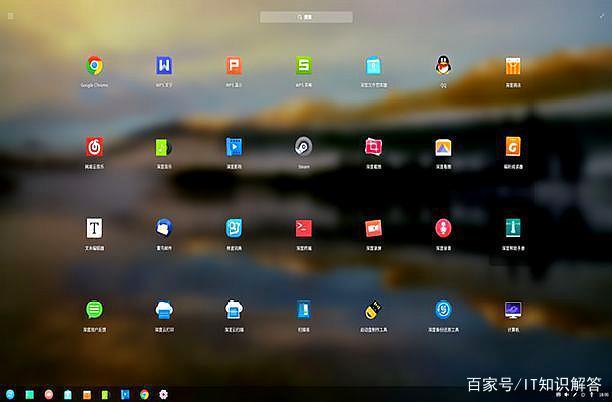Open the file manager in the bottom dock
The width and height of the screenshot is (612, 402).
[x=68, y=395]
